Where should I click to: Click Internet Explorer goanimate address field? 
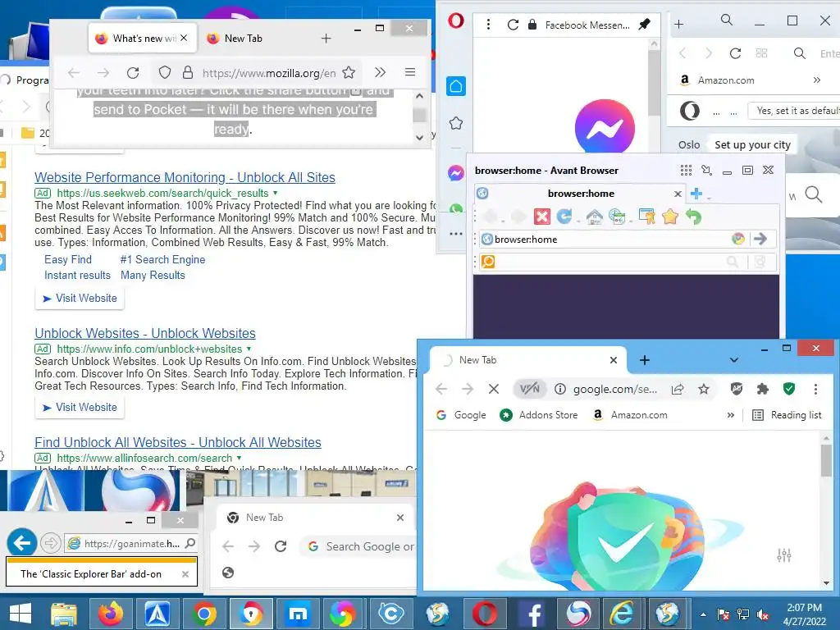coord(132,543)
